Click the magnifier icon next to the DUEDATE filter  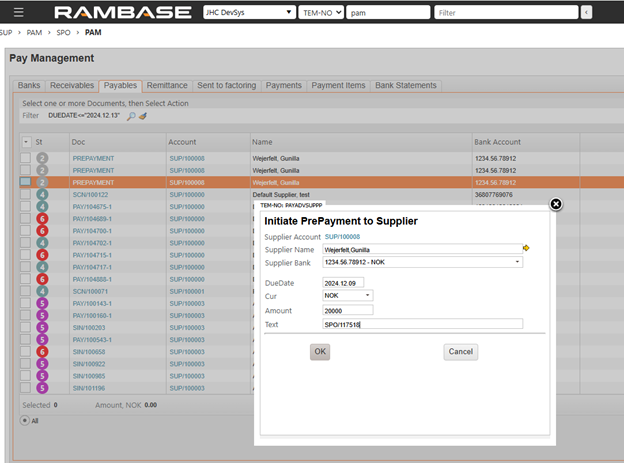(x=131, y=116)
